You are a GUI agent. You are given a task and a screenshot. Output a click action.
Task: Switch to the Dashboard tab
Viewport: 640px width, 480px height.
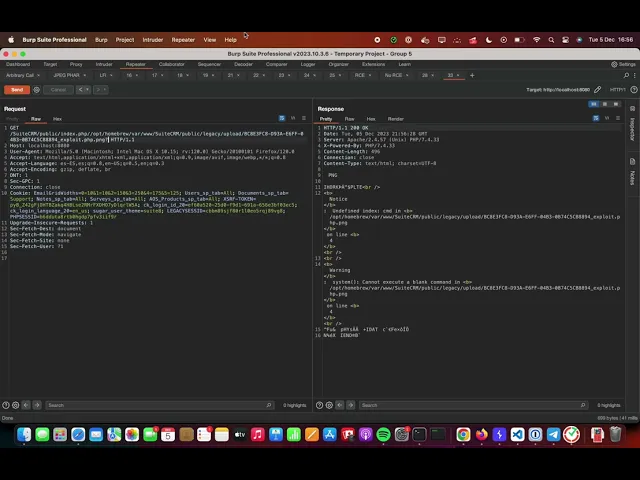coord(18,64)
